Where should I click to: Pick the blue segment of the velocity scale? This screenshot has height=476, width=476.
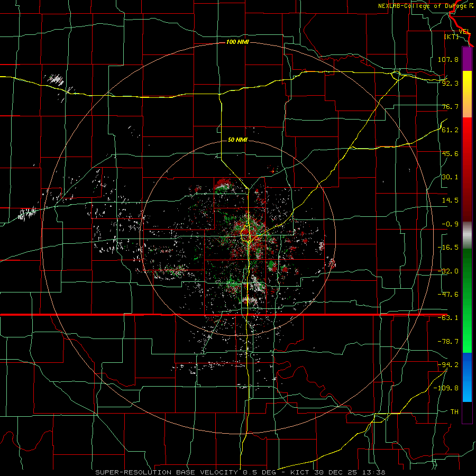coord(467,377)
